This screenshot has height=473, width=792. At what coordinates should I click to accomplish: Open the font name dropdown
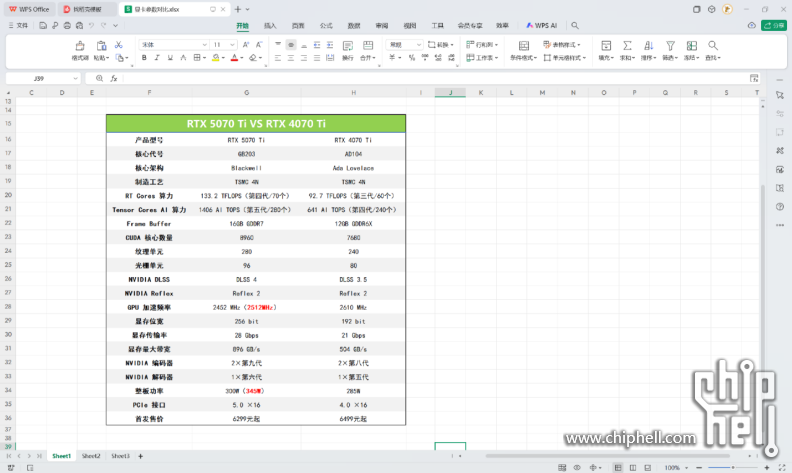pyautogui.click(x=204, y=45)
